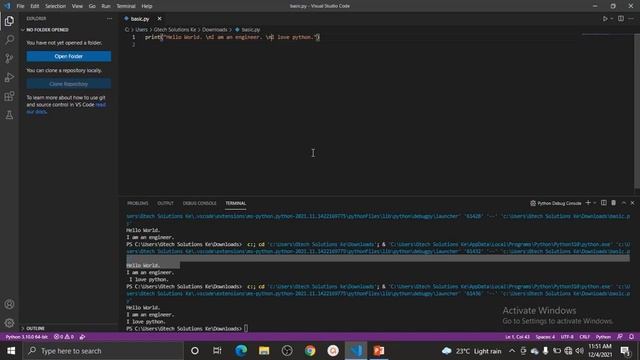Open the Manage gear icon
This screenshot has height=360, width=640.
(x=9, y=323)
